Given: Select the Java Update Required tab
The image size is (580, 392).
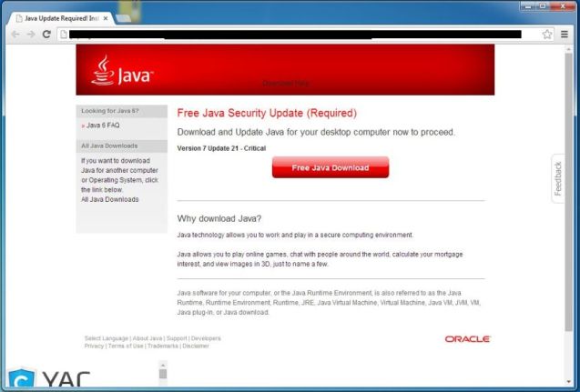Looking at the screenshot, I should point(61,18).
